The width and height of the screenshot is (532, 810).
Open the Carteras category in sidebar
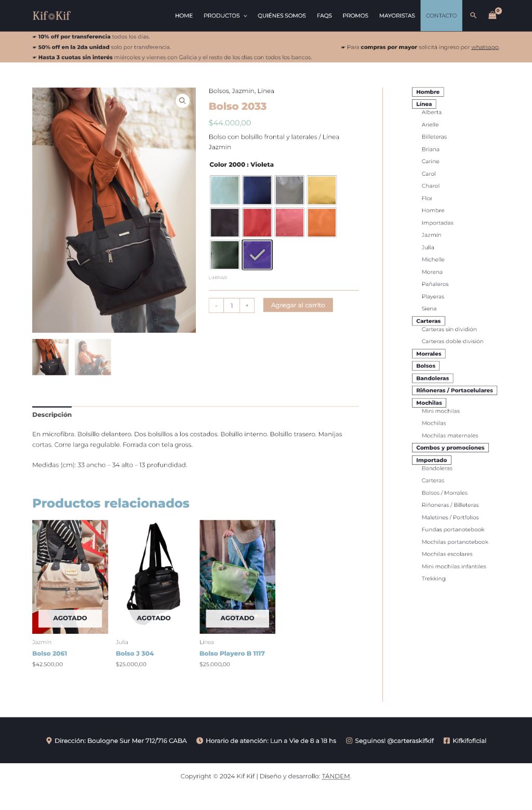[429, 321]
